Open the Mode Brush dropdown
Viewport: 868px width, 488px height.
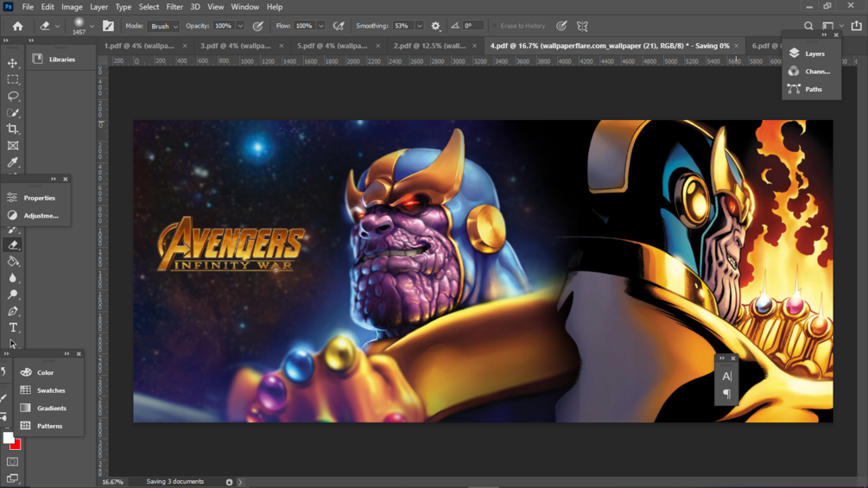tap(164, 26)
